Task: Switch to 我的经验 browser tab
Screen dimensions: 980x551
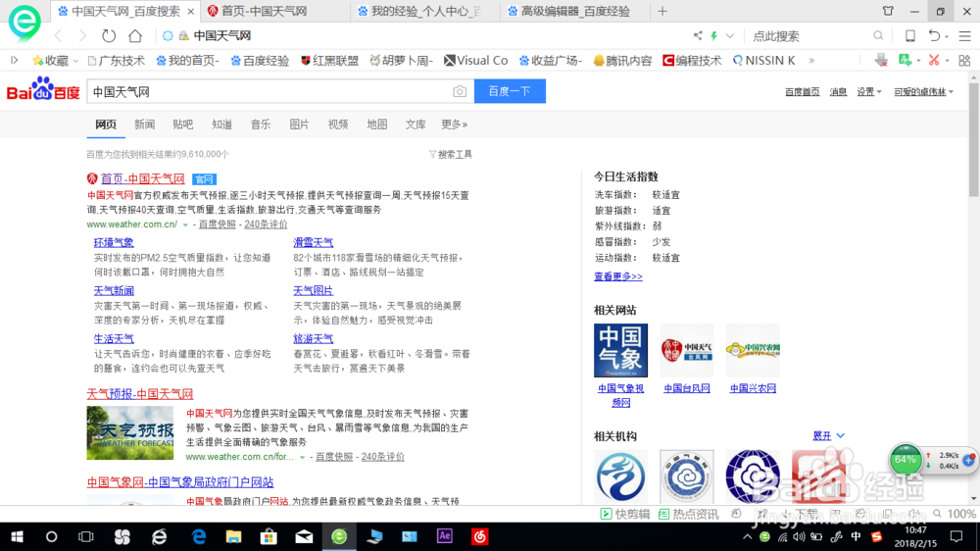Action: (x=425, y=11)
